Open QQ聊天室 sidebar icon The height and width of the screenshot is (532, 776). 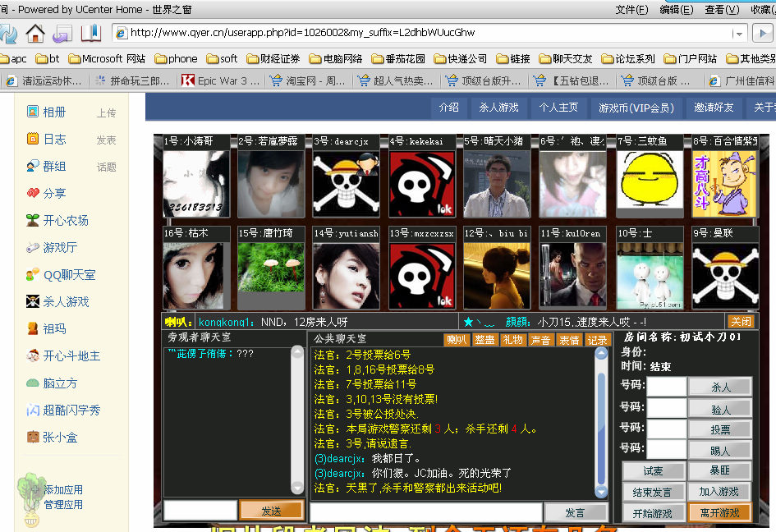(x=33, y=274)
